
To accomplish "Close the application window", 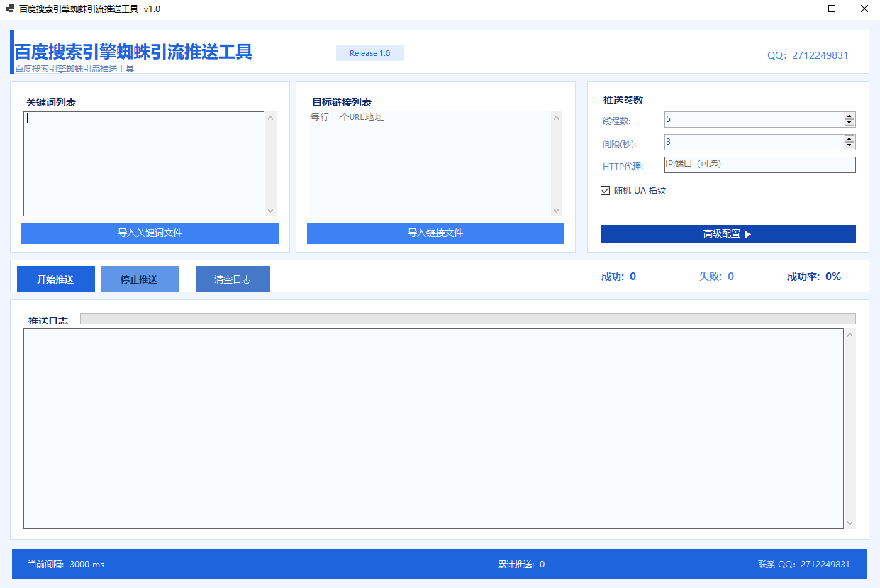I will tap(864, 9).
